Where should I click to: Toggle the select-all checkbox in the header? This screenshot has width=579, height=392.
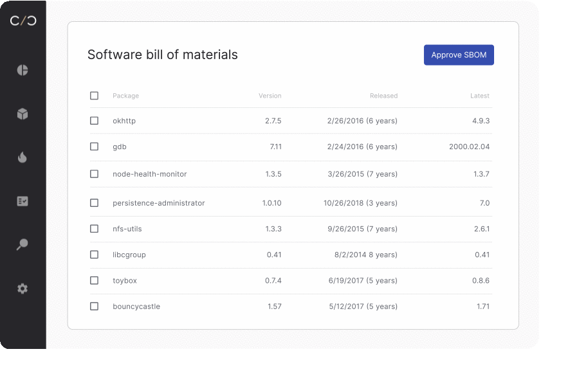tap(94, 96)
